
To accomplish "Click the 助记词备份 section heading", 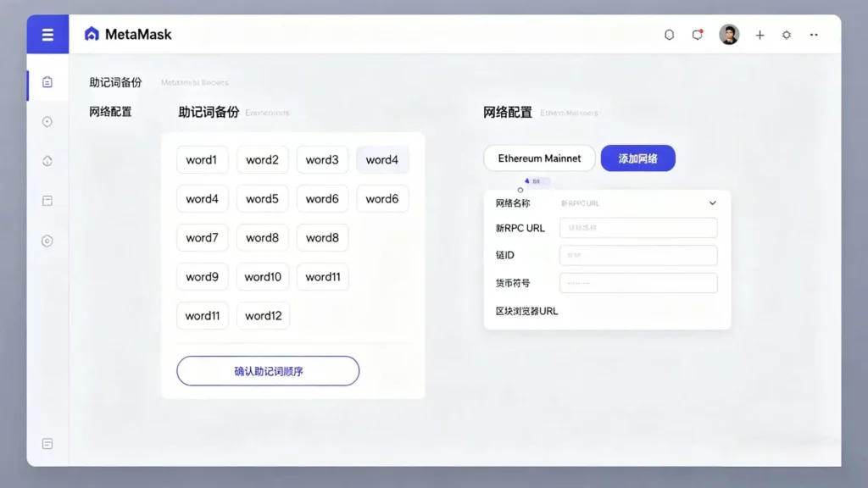I will pyautogui.click(x=209, y=113).
